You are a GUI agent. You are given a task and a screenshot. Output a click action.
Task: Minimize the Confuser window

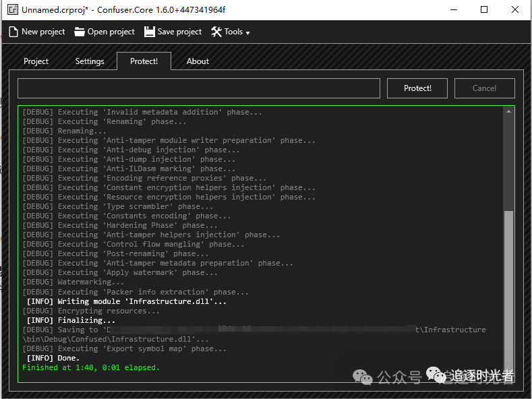point(453,9)
